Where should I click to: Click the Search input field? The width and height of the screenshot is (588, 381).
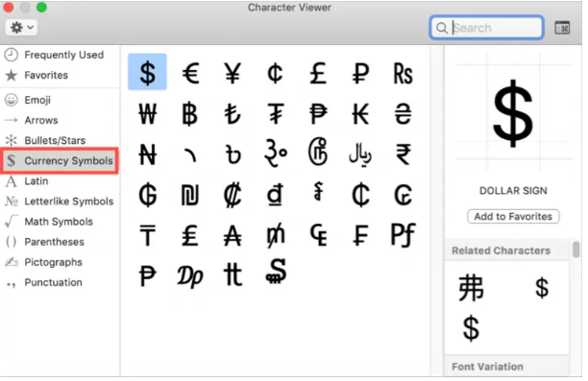487,28
